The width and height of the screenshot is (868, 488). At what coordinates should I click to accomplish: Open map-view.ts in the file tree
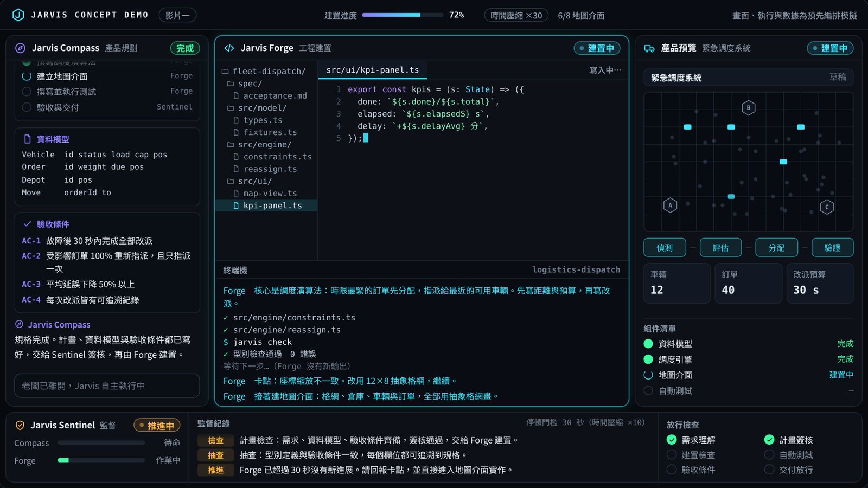(x=266, y=194)
